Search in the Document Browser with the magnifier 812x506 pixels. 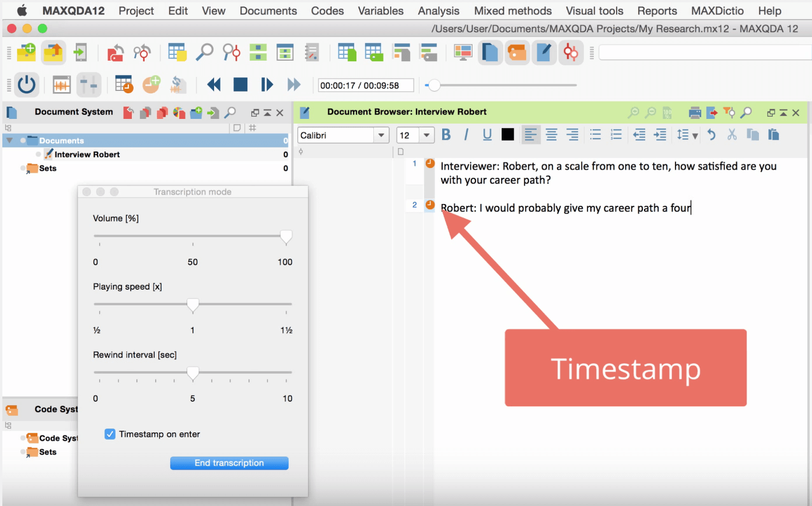tap(745, 113)
